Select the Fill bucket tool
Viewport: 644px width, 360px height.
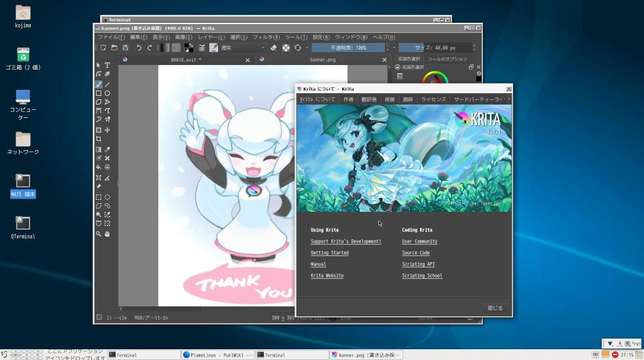[x=99, y=167]
